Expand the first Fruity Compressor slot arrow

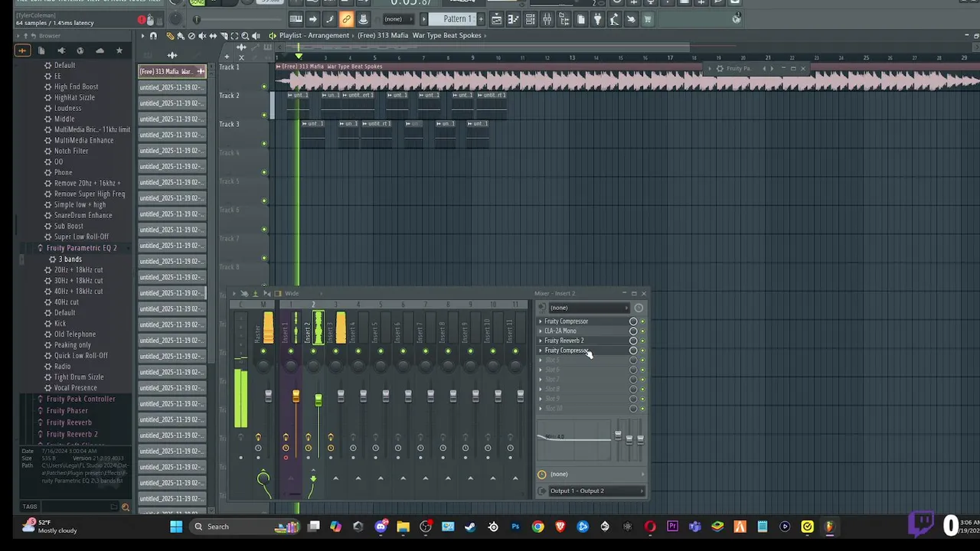541,321
